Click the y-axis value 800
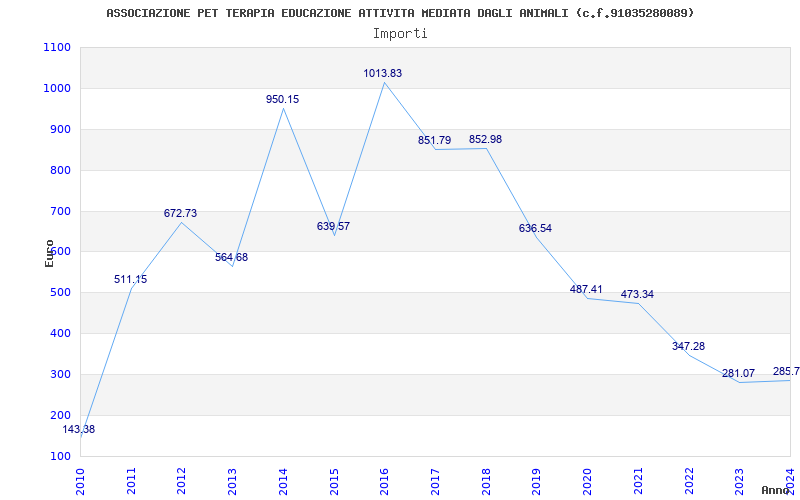 pyautogui.click(x=60, y=170)
